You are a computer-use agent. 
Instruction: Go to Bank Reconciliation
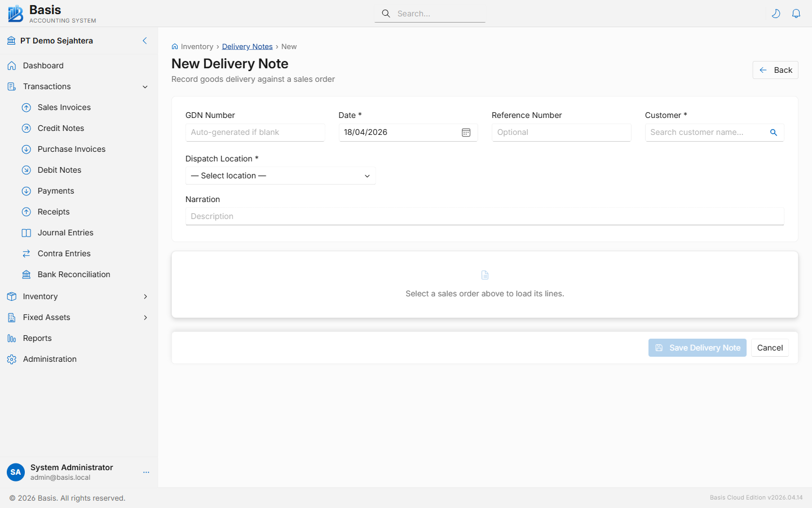click(x=73, y=274)
